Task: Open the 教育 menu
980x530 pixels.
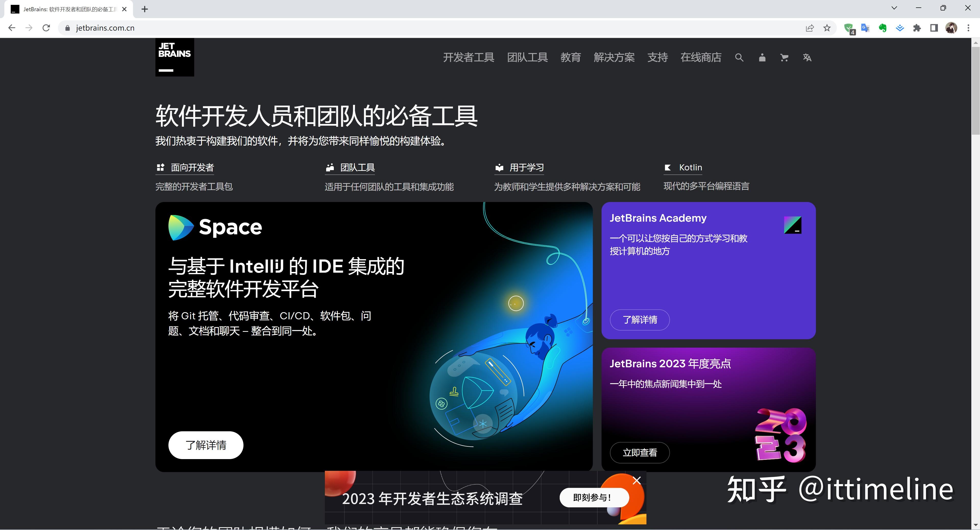Action: [x=571, y=57]
